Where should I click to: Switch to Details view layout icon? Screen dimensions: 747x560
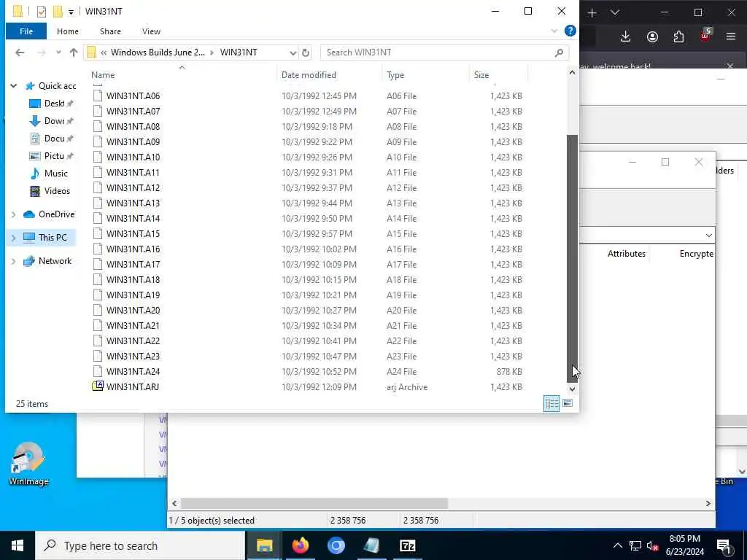pos(551,403)
